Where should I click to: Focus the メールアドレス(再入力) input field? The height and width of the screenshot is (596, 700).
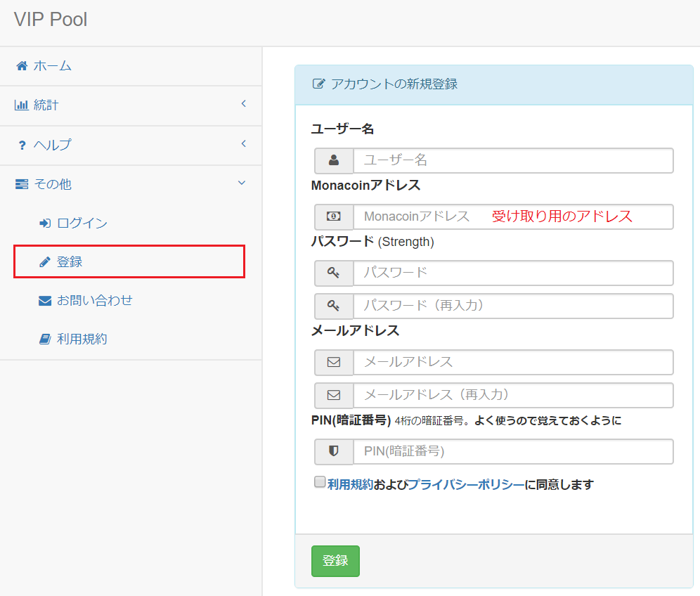pos(513,395)
